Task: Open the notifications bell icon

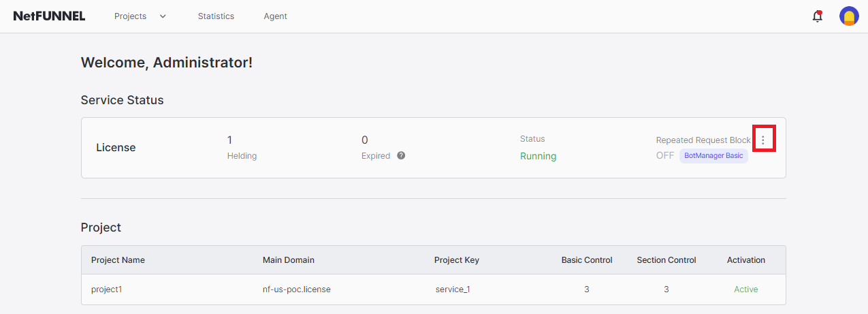Action: coord(818,16)
